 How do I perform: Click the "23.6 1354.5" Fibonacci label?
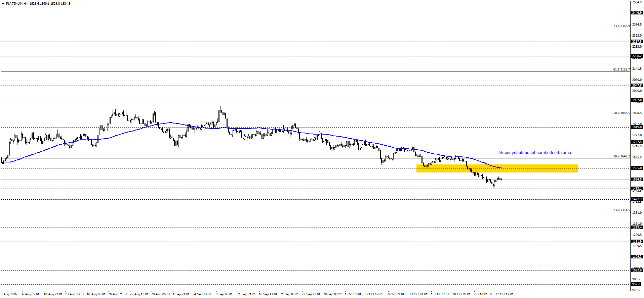tap(621, 210)
